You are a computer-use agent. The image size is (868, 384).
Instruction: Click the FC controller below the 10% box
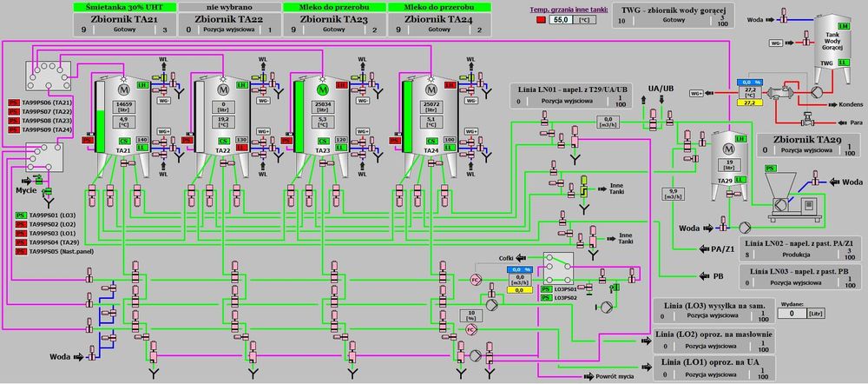tap(471, 329)
